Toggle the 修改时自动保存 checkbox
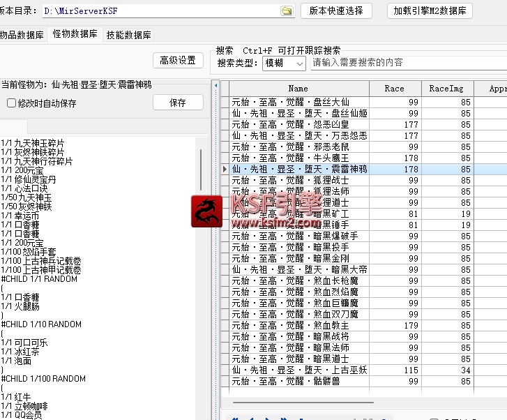This screenshot has height=420, width=507. tap(11, 103)
